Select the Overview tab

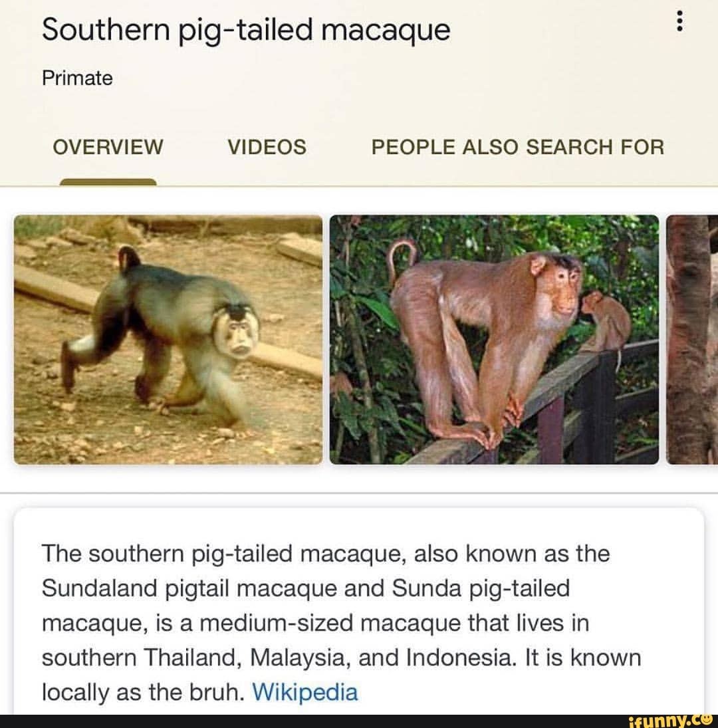(108, 147)
